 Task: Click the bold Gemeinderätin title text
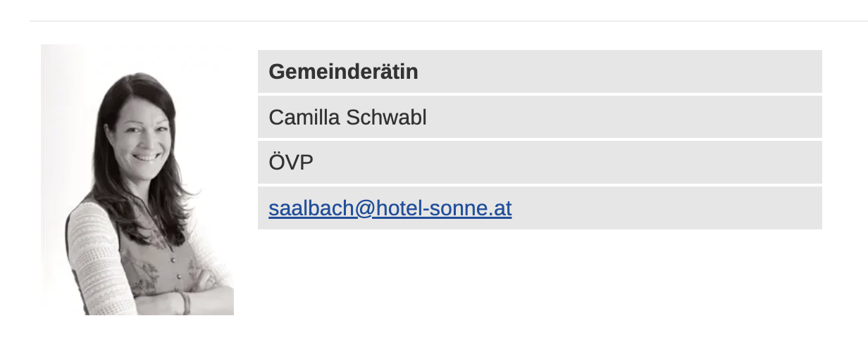tap(343, 72)
